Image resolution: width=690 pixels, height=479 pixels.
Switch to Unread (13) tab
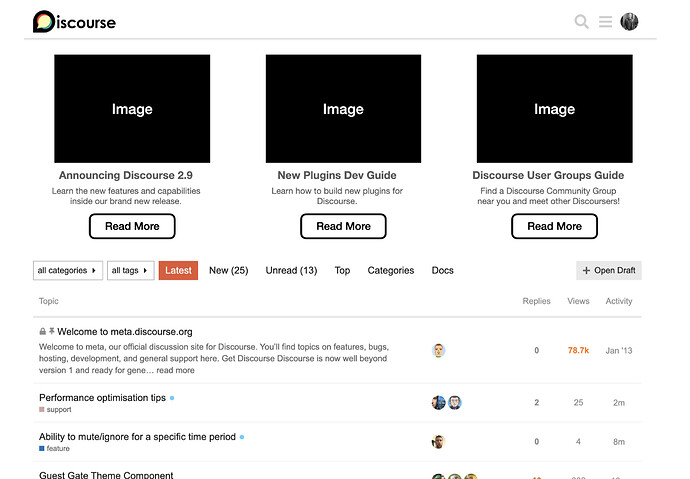click(x=291, y=271)
